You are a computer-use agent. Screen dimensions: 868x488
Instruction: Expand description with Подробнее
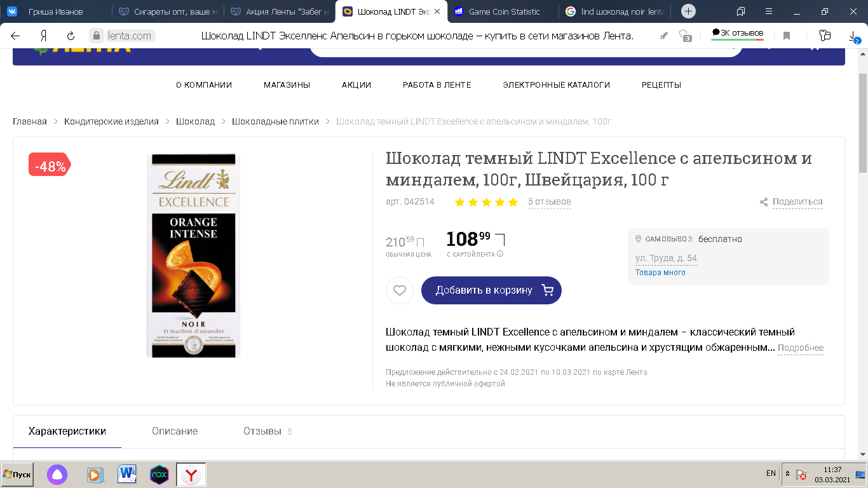coord(801,348)
